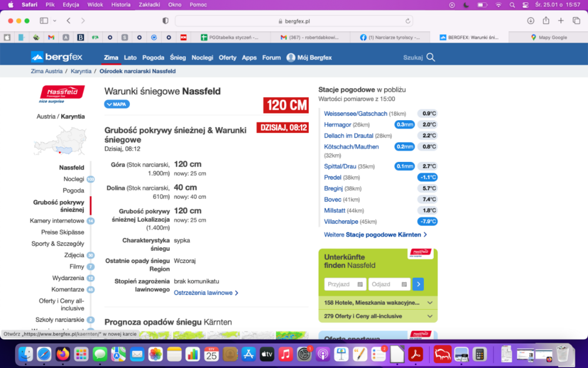Expand the MAPA dropdown button
588x368 pixels.
(x=117, y=104)
